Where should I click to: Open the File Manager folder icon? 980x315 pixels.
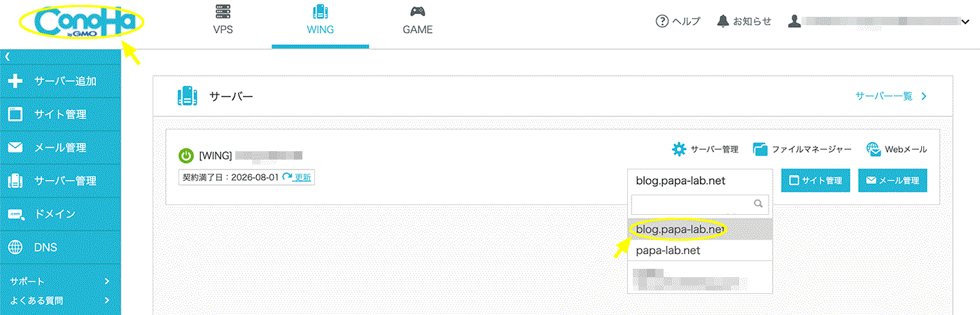coord(761,149)
